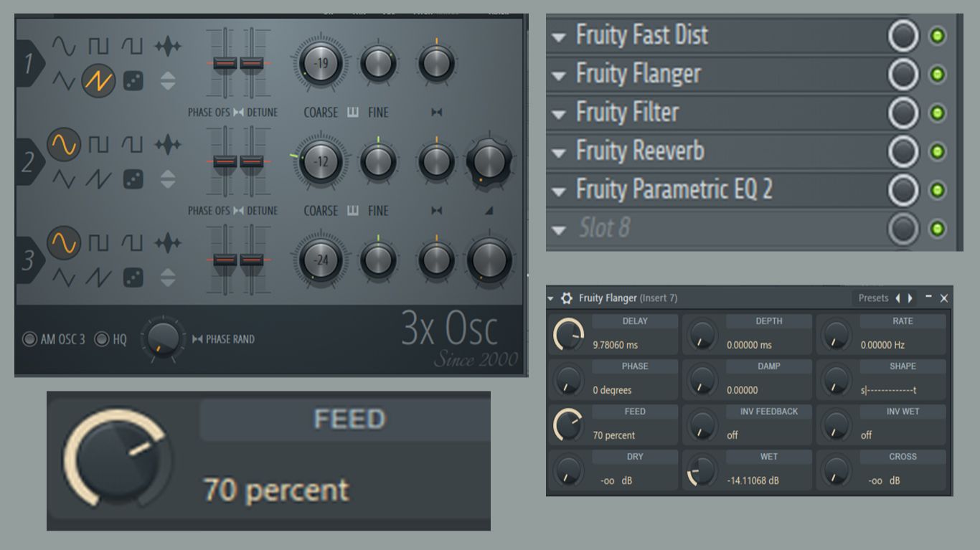Viewport: 980px width, 550px height.
Task: Click the Coarse knob showing -24
Action: pos(321,260)
